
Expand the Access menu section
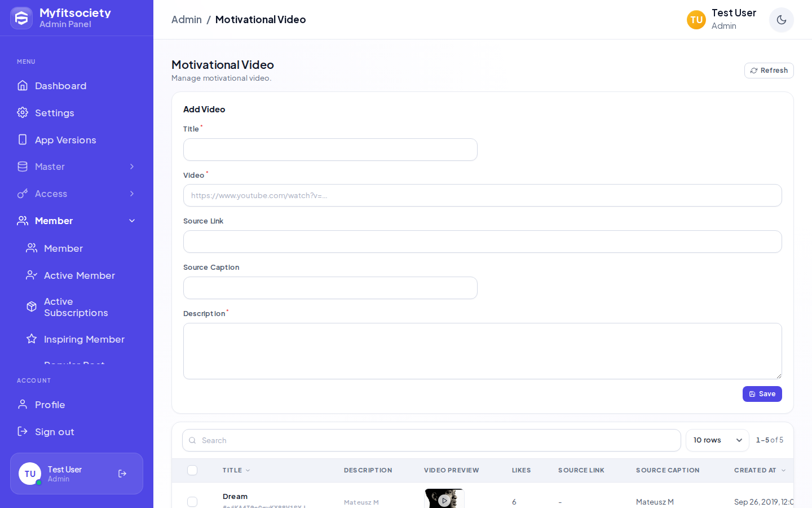click(x=77, y=194)
